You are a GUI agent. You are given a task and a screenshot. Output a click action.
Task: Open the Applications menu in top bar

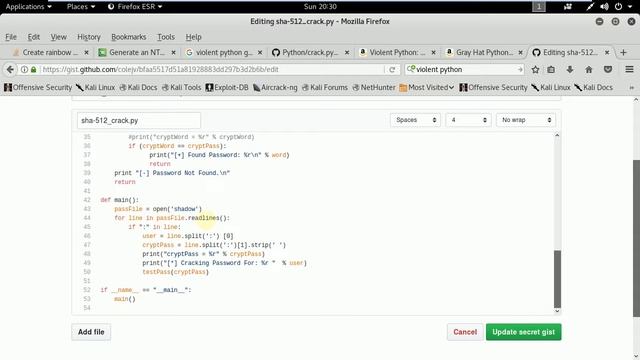(x=28, y=7)
